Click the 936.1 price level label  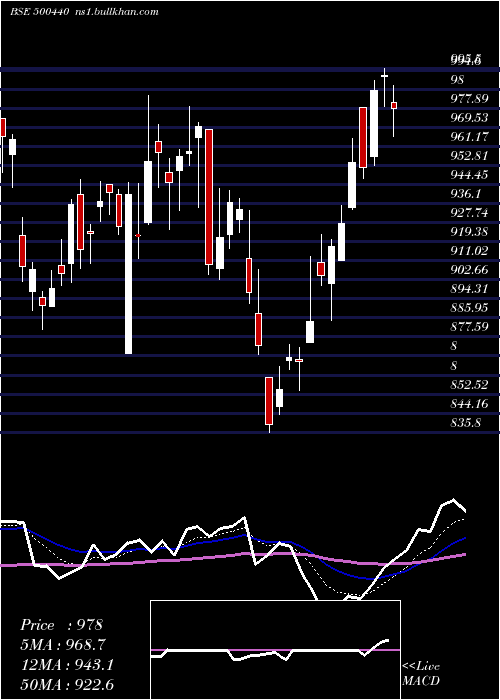click(465, 194)
